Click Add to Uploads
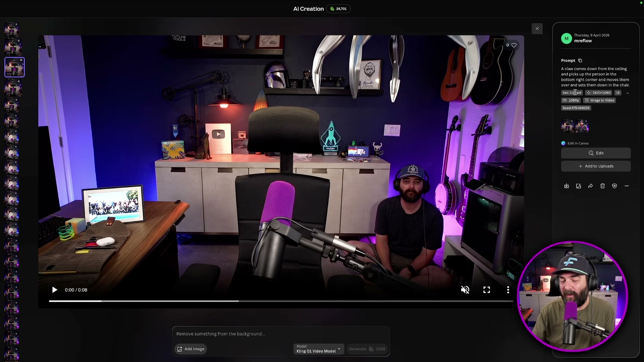Screen dimensions: 644x362 click(596, 166)
